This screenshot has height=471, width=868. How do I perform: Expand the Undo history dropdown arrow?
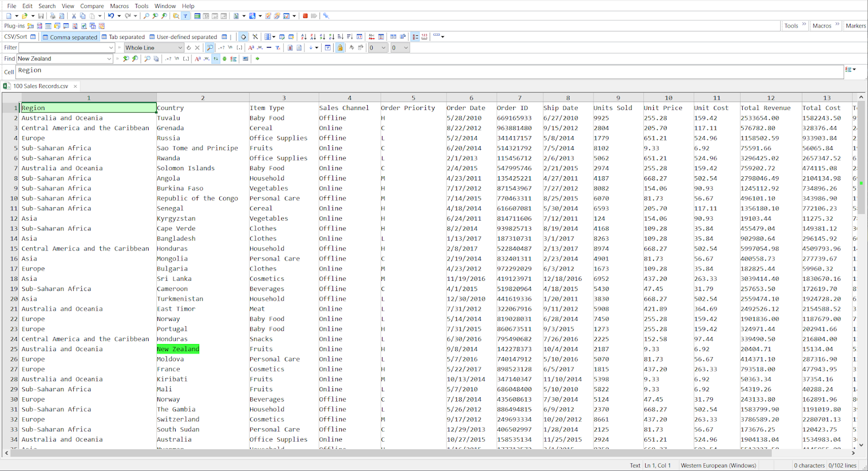[119, 16]
